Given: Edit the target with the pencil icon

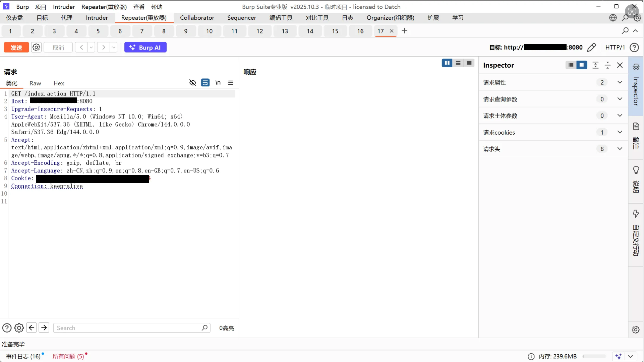Looking at the screenshot, I should pos(592,48).
